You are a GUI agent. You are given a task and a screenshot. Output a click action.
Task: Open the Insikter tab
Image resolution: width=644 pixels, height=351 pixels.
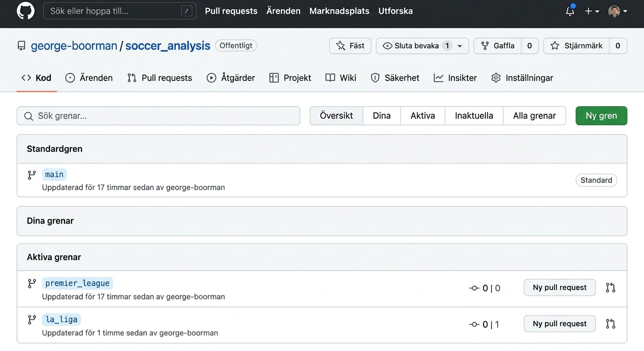(x=456, y=78)
